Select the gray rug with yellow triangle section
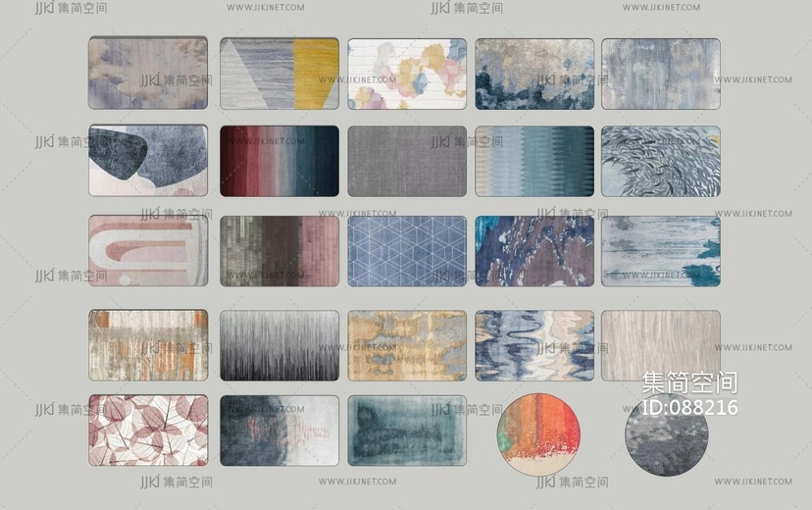Image resolution: width=812 pixels, height=510 pixels. point(279,74)
